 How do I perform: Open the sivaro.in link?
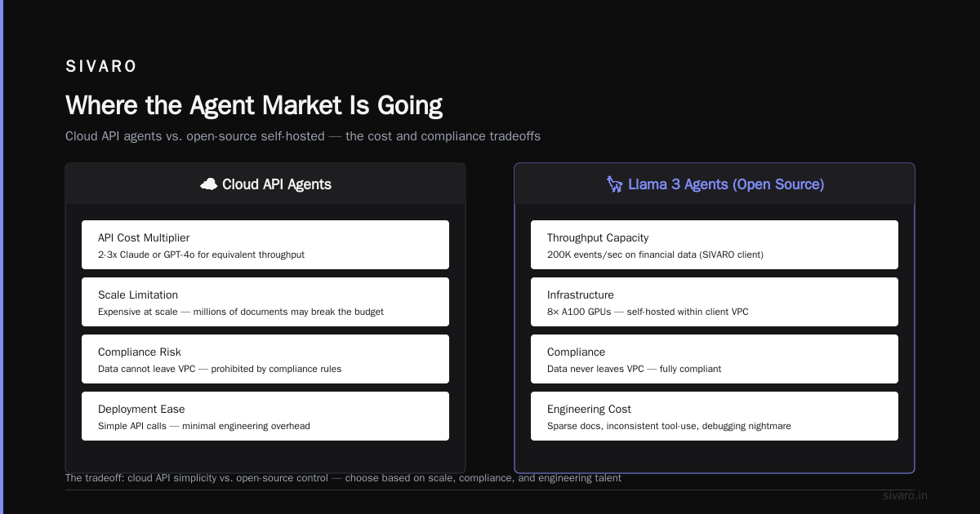coord(905,496)
